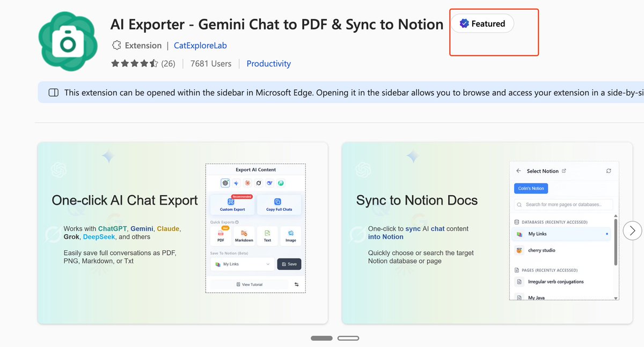Image resolution: width=644 pixels, height=347 pixels.
Task: Open the (26) reviews count
Action: [x=168, y=63]
